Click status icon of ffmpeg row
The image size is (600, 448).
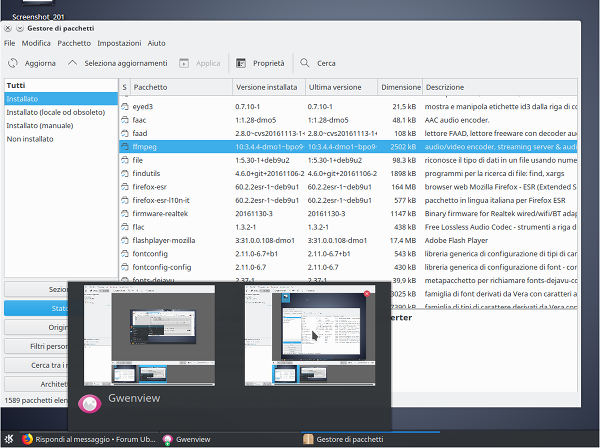point(125,147)
